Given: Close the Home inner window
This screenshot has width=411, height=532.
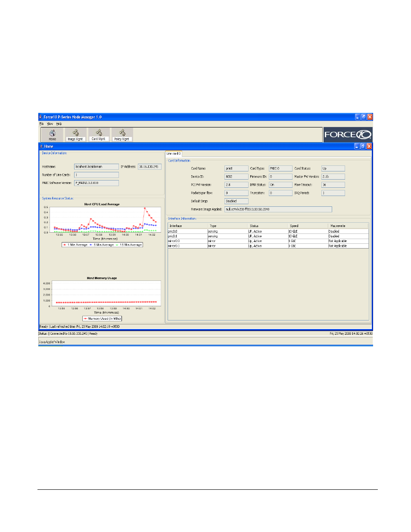Looking at the screenshot, I should 369,146.
